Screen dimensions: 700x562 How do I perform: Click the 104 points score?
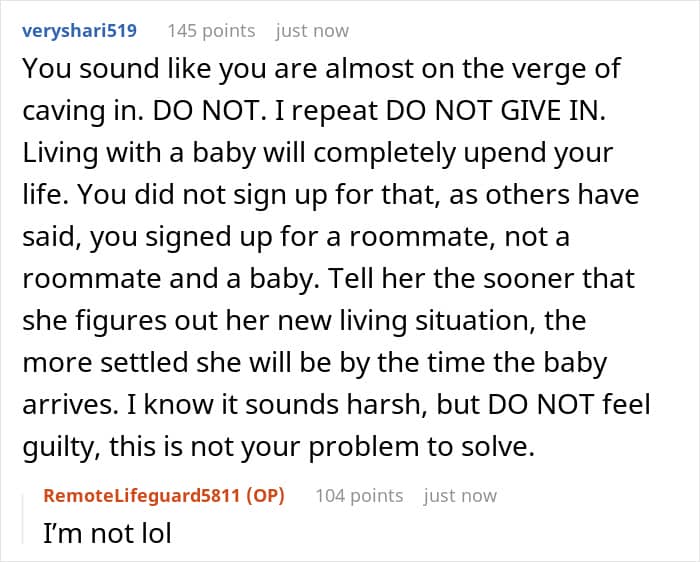(359, 495)
